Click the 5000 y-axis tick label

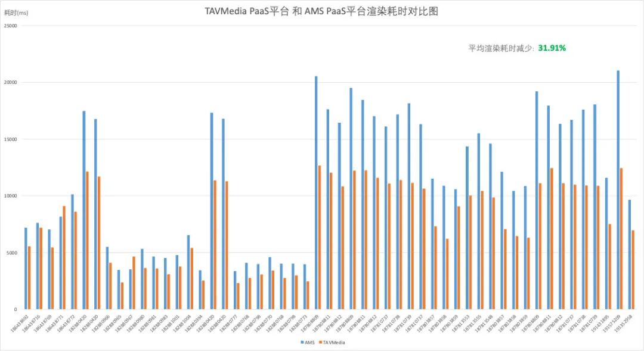coord(12,253)
